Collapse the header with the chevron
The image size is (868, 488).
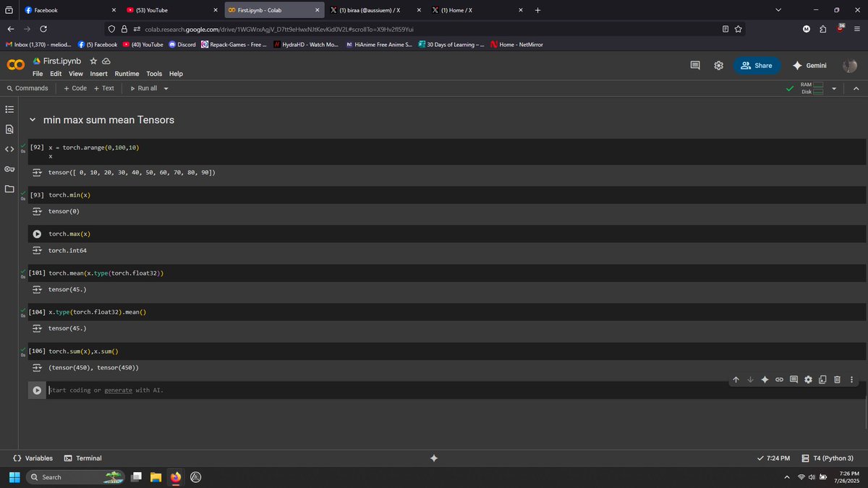[855, 88]
